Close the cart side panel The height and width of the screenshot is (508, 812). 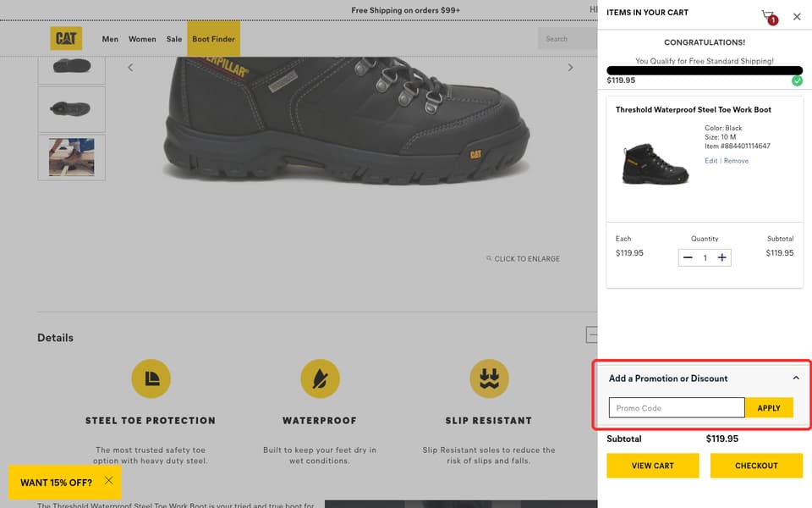tap(797, 17)
